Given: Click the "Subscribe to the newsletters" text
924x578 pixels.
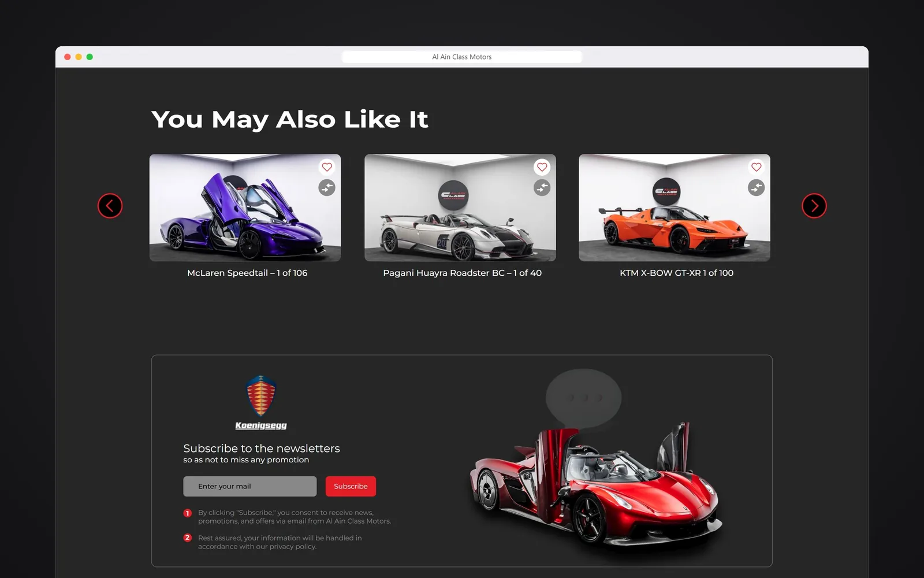Looking at the screenshot, I should pos(262,449).
